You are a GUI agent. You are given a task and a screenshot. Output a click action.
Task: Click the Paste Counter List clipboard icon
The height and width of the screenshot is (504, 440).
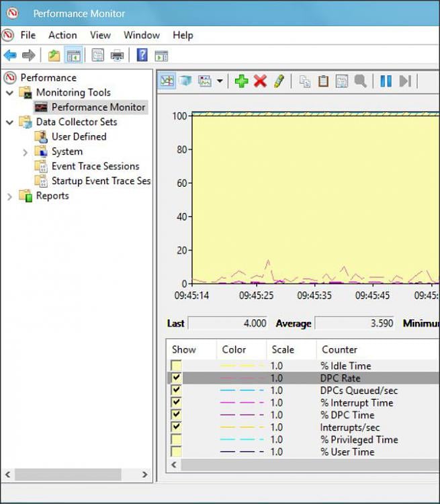click(x=323, y=81)
